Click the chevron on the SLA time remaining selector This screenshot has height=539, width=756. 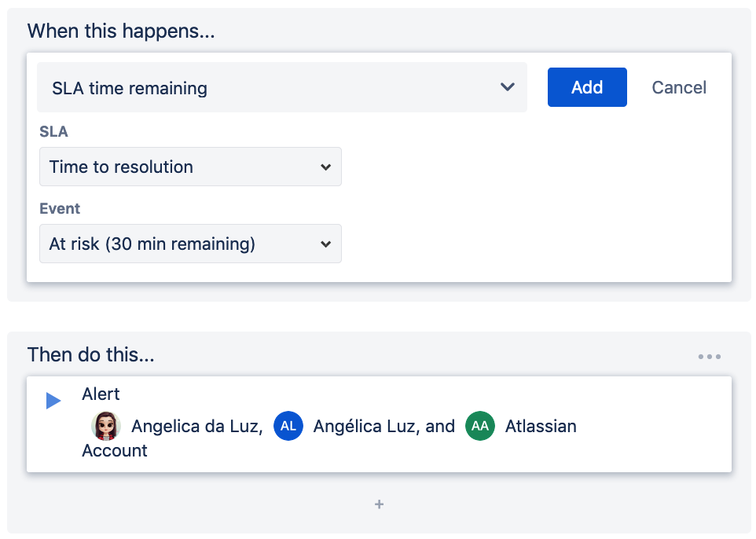tap(507, 87)
